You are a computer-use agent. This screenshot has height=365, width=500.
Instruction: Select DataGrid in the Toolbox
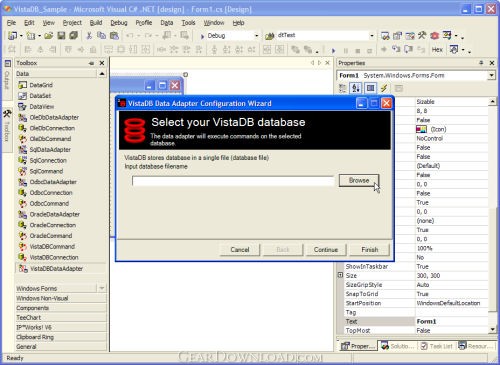41,85
